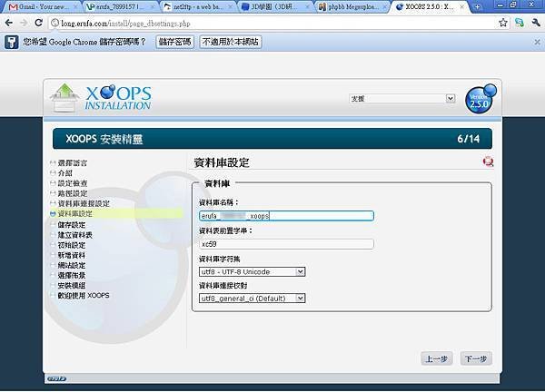Click the 網站設定 step in the sidebar
Viewport: 545px width, 392px height.
click(x=71, y=265)
